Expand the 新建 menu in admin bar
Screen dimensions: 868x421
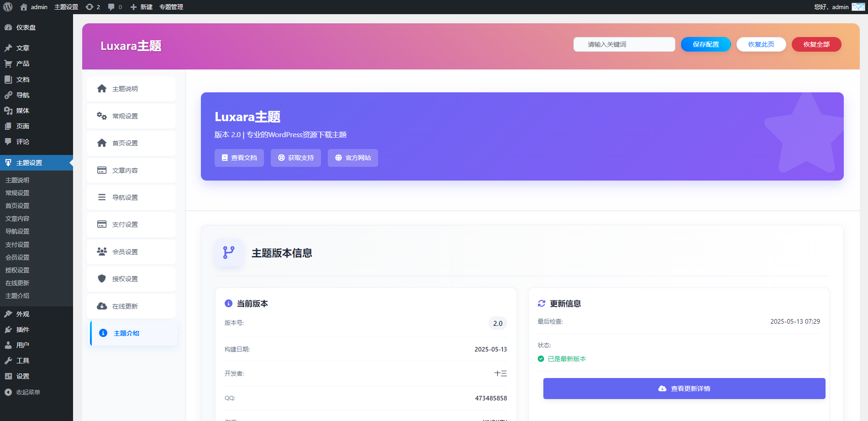[x=142, y=7]
